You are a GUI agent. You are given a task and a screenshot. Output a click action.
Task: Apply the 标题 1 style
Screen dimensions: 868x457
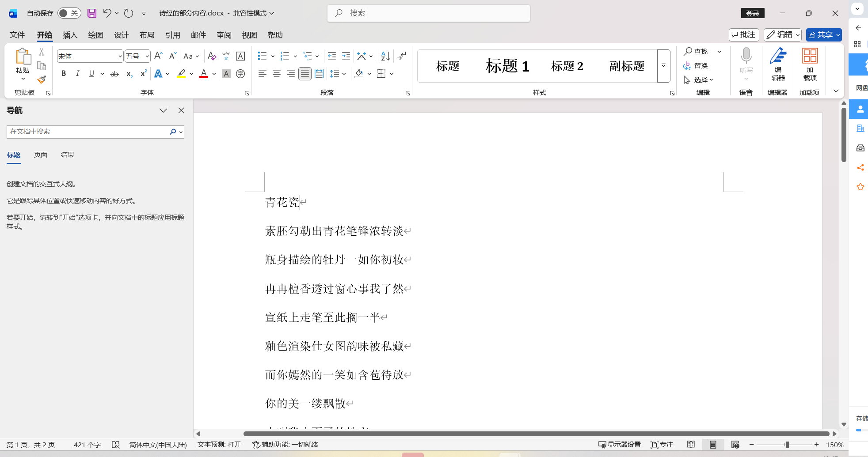pos(507,66)
